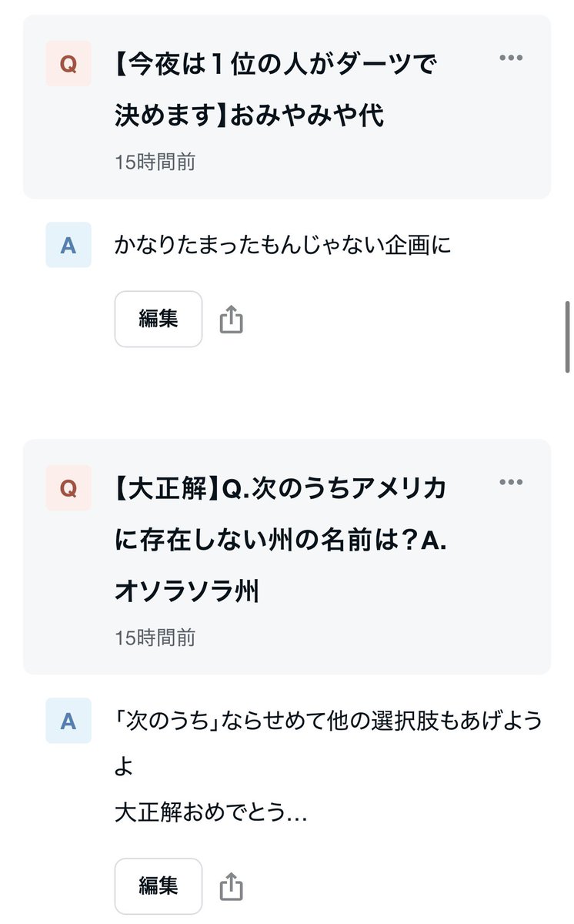Click the 15時間前 timestamp under おみやみや代
Screen dimensions: 574x924
click(x=155, y=162)
